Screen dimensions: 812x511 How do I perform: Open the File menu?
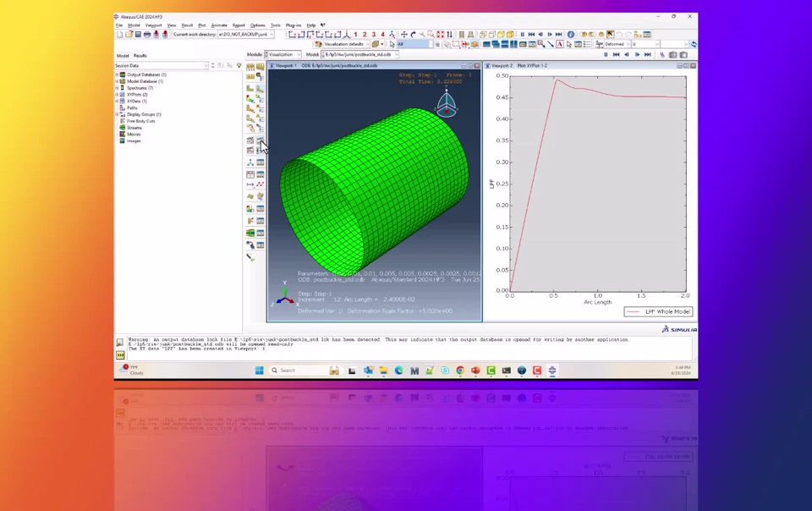click(119, 25)
